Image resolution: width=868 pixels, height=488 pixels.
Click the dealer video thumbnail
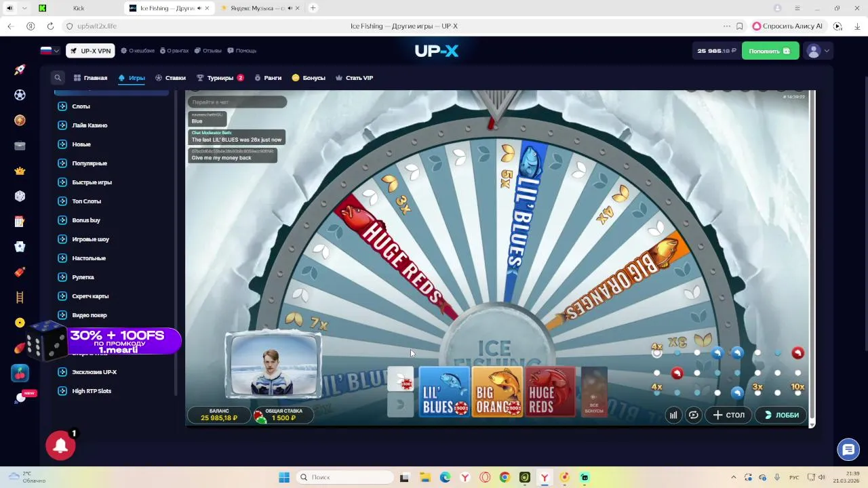273,365
